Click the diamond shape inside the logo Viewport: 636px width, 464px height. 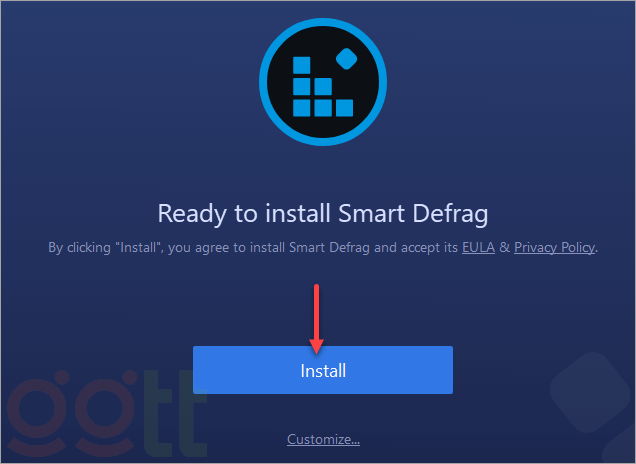[x=346, y=59]
